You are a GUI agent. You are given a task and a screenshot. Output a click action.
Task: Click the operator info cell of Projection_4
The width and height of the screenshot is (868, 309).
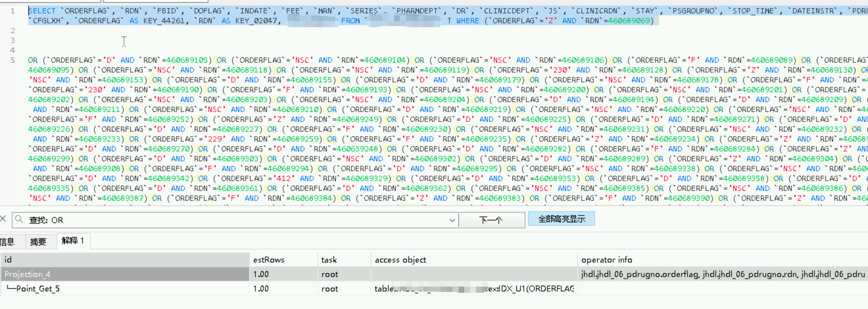click(722, 274)
